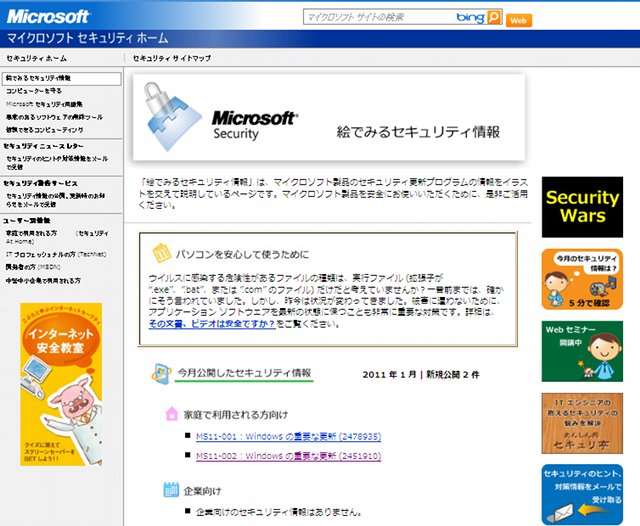Select the セキュリティ ホーム tab
The image size is (640, 526).
(37, 58)
